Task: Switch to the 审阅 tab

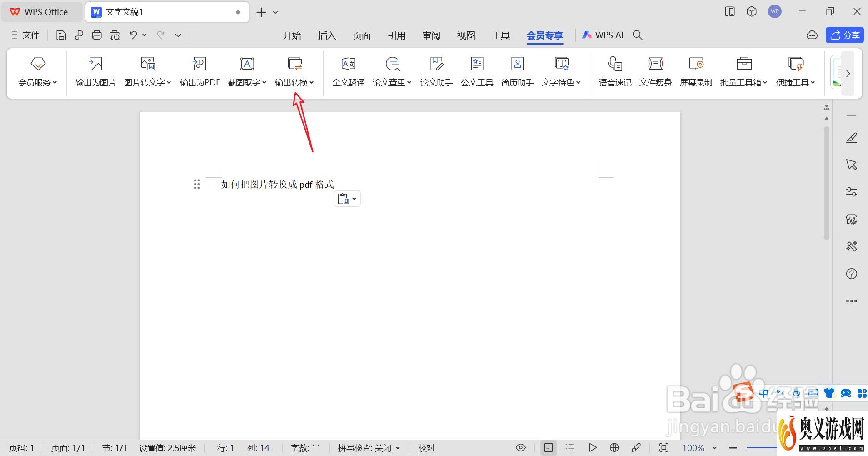Action: 431,35
